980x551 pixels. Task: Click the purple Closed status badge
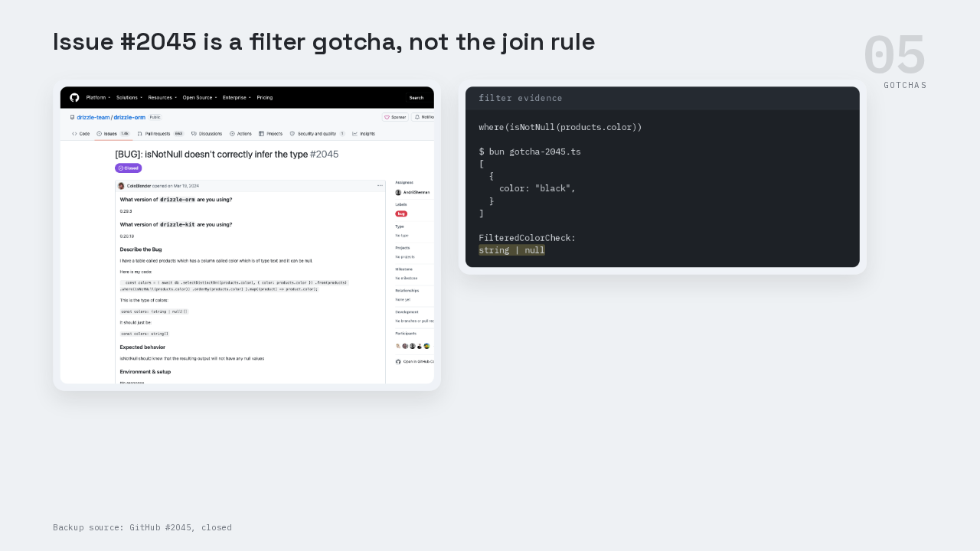tap(129, 168)
